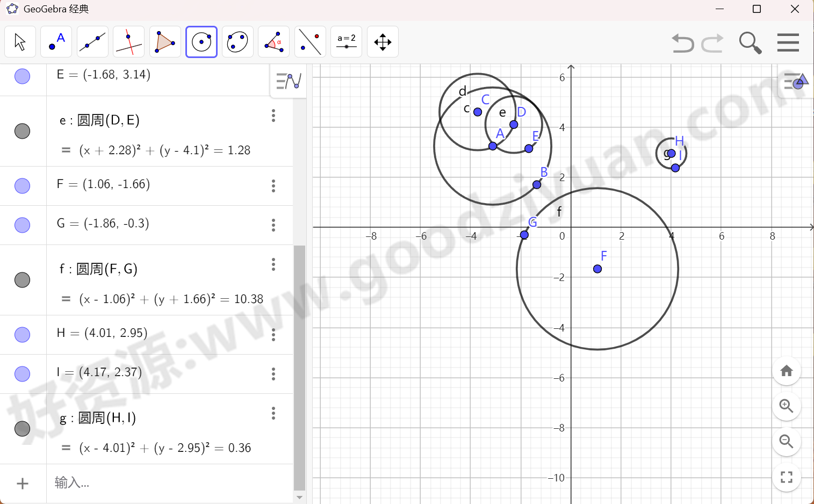Toggle visibility of circle e
Screen dimensions: 814x504
click(22, 131)
